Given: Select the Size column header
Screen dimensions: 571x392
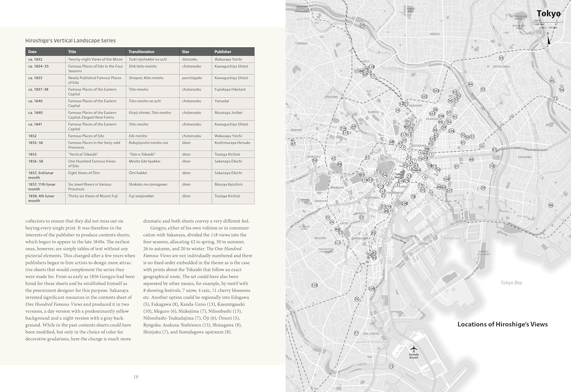Looking at the screenshot, I should pos(185,52).
